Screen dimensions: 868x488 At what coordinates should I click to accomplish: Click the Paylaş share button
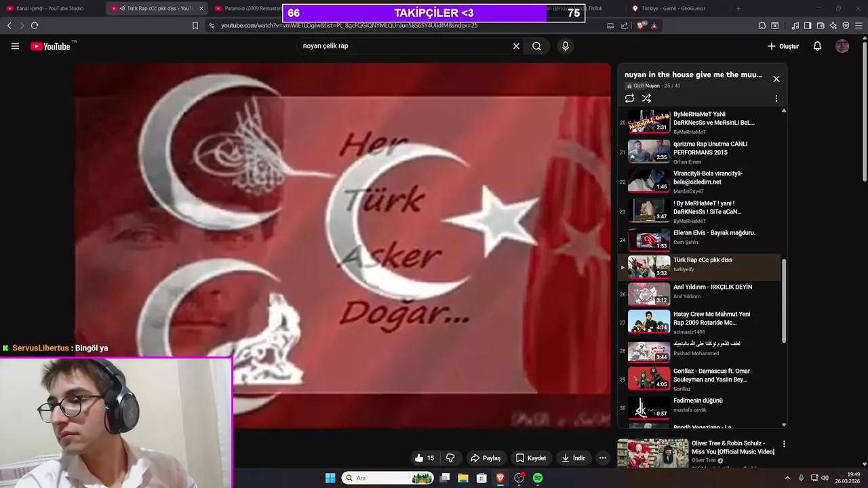click(486, 458)
